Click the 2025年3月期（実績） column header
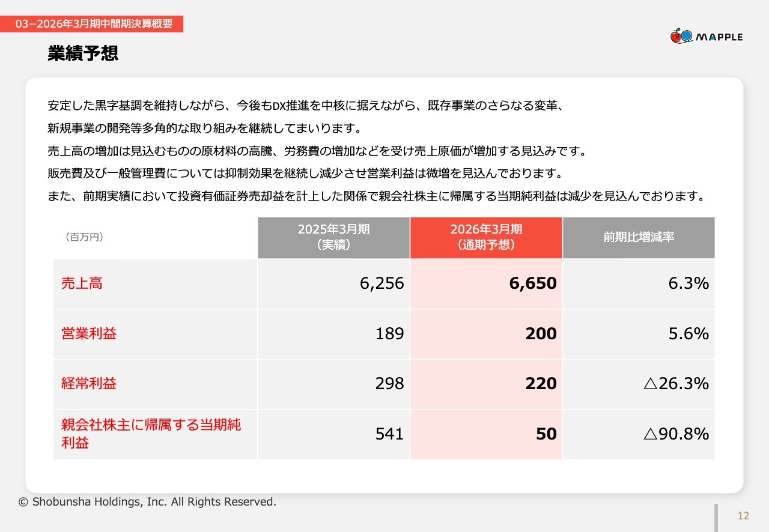Screen dimensions: 769x532 tap(333, 237)
